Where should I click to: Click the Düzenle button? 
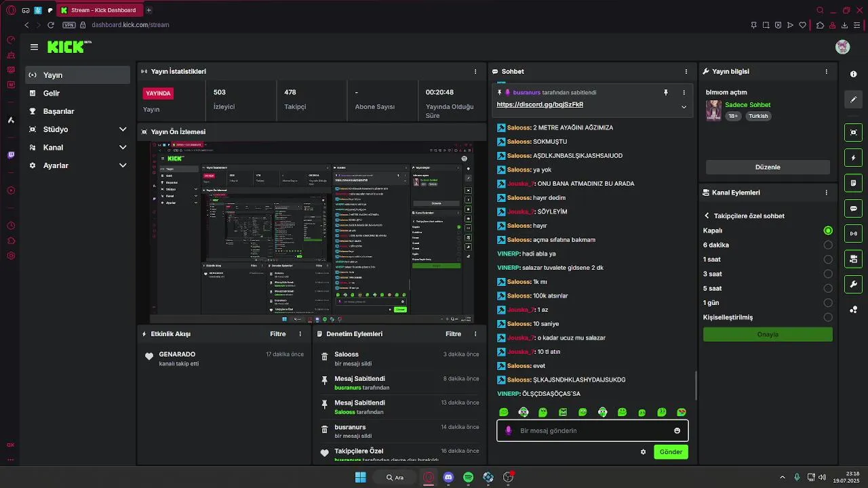768,167
